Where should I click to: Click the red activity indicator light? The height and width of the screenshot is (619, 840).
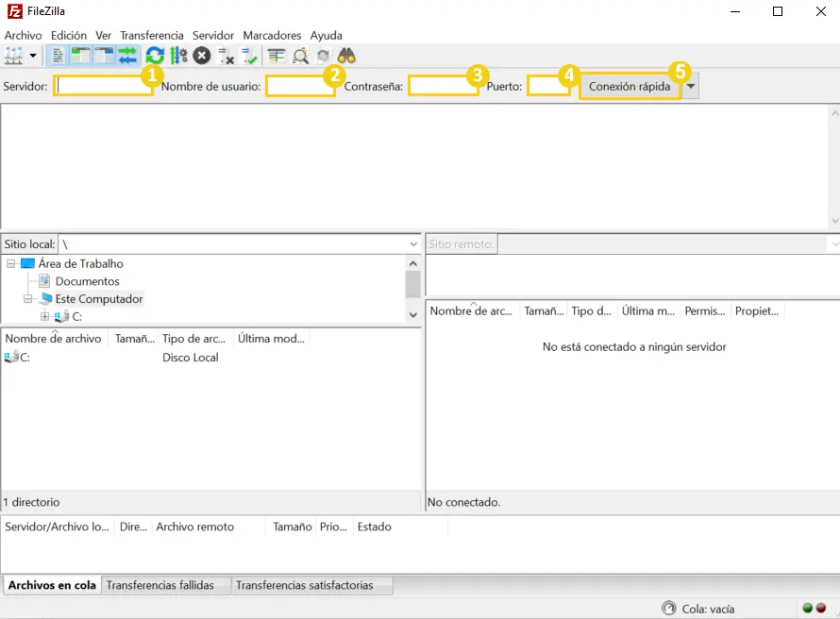(x=821, y=609)
